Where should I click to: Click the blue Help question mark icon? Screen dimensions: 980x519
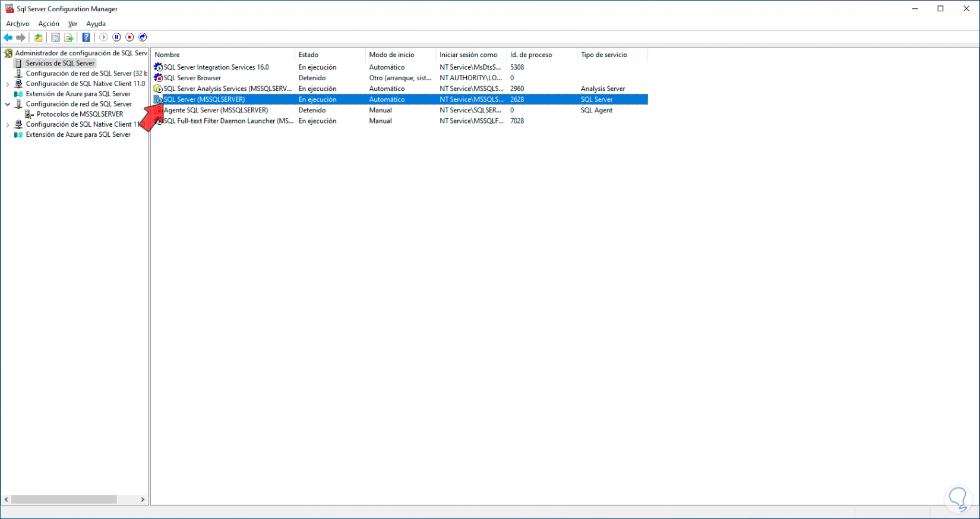86,37
